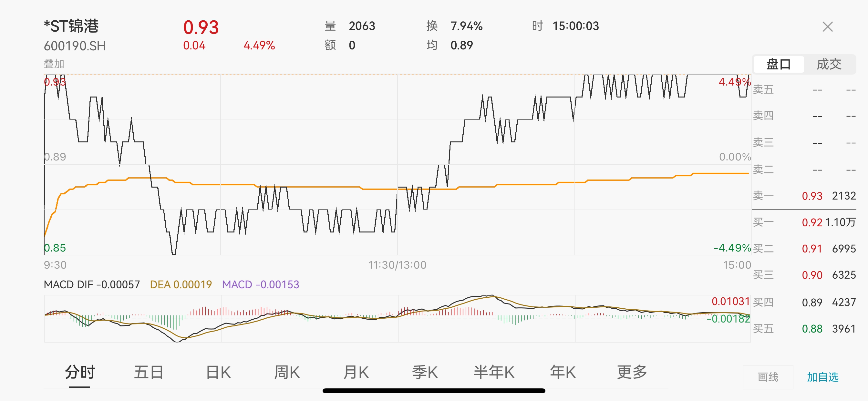Switch to the 成交 tab

(829, 64)
